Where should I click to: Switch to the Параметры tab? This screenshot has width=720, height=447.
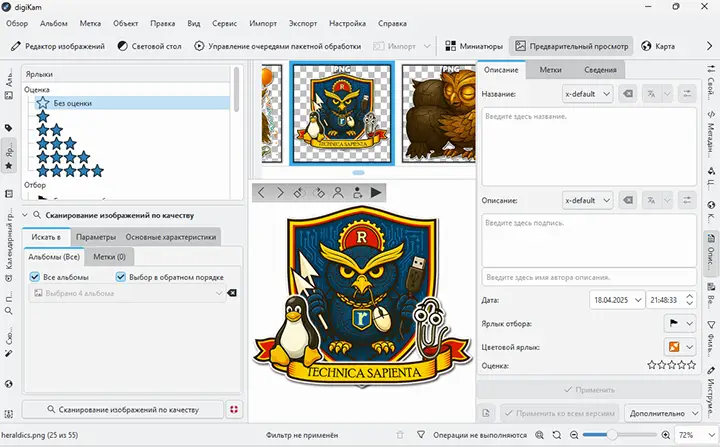96,237
